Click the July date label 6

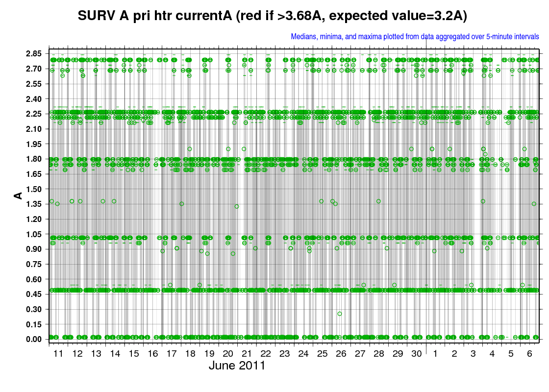click(529, 354)
